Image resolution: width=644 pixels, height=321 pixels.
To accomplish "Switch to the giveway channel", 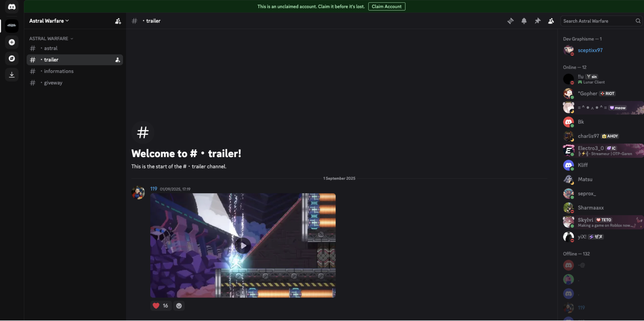I will click(x=53, y=83).
